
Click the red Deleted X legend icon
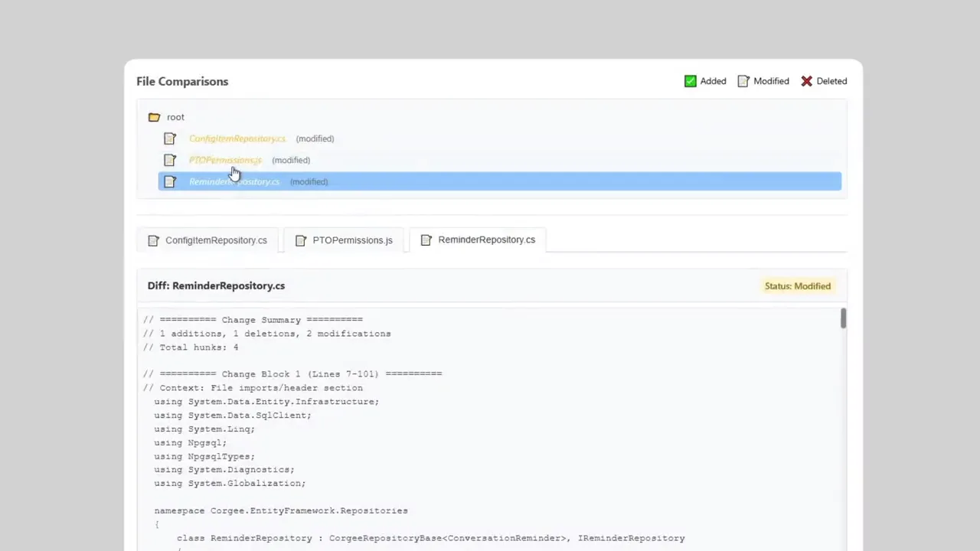coord(807,81)
